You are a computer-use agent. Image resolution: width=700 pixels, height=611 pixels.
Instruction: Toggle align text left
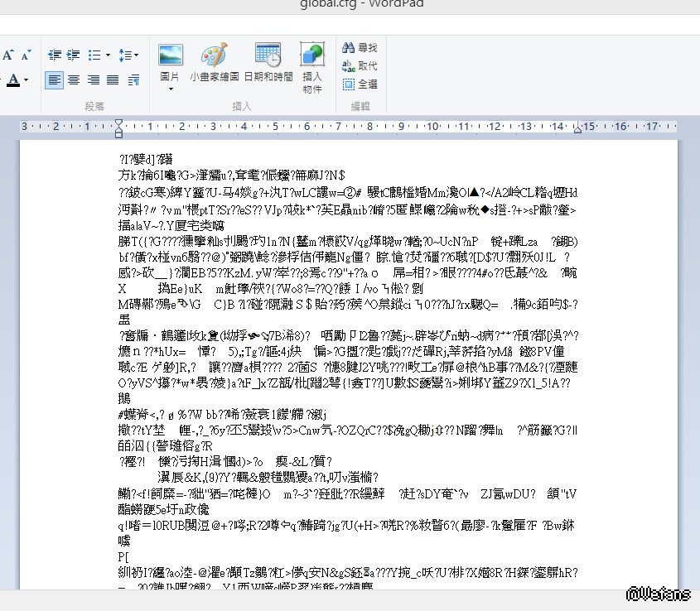(54, 79)
